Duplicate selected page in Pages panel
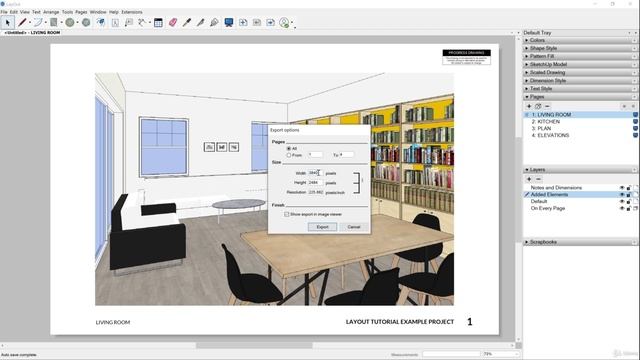 coord(538,106)
